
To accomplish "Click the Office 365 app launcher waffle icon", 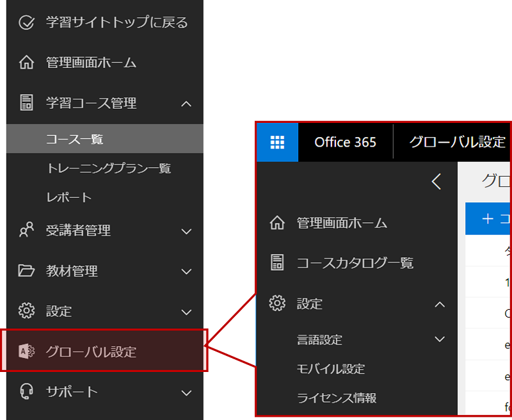I will click(x=277, y=142).
